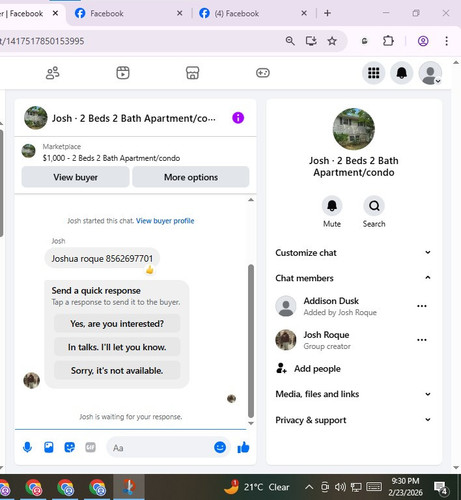The height and width of the screenshot is (500, 461).
Task: Open Facebook notifications bell in top bar
Action: (x=401, y=73)
